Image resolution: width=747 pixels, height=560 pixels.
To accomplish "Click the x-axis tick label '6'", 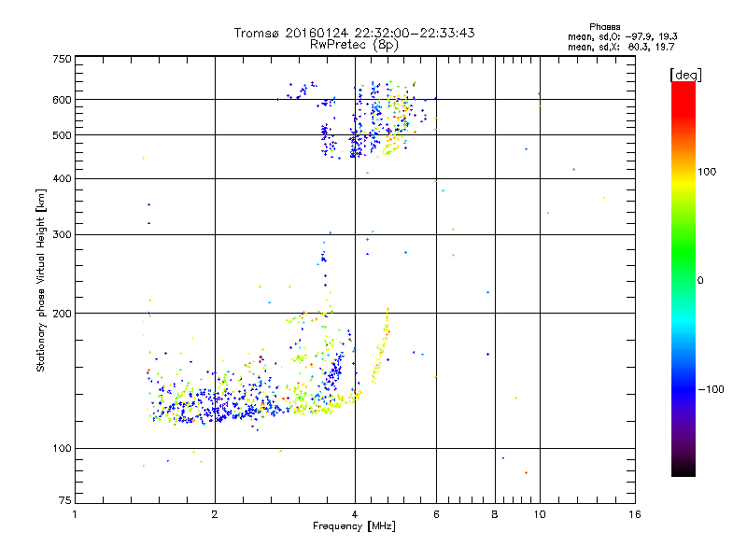I will (436, 514).
